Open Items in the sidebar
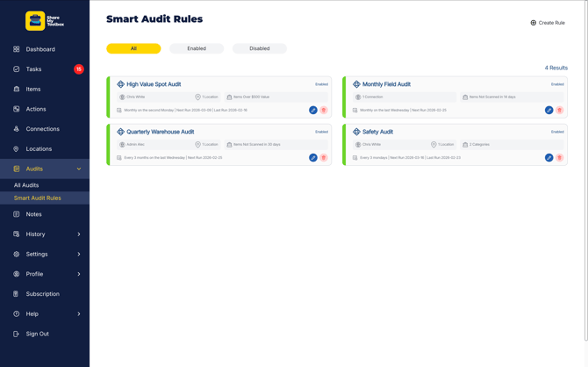Viewport: 588px width, 367px height. [33, 89]
